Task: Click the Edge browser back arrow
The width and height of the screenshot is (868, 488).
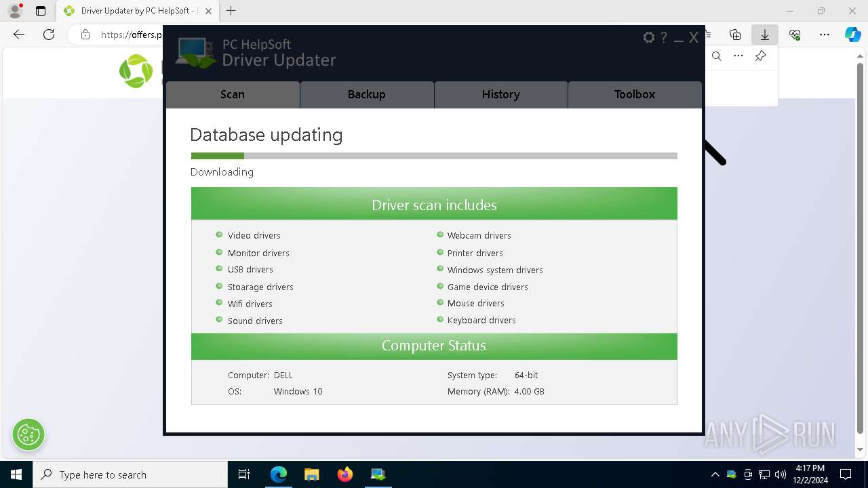Action: click(19, 35)
